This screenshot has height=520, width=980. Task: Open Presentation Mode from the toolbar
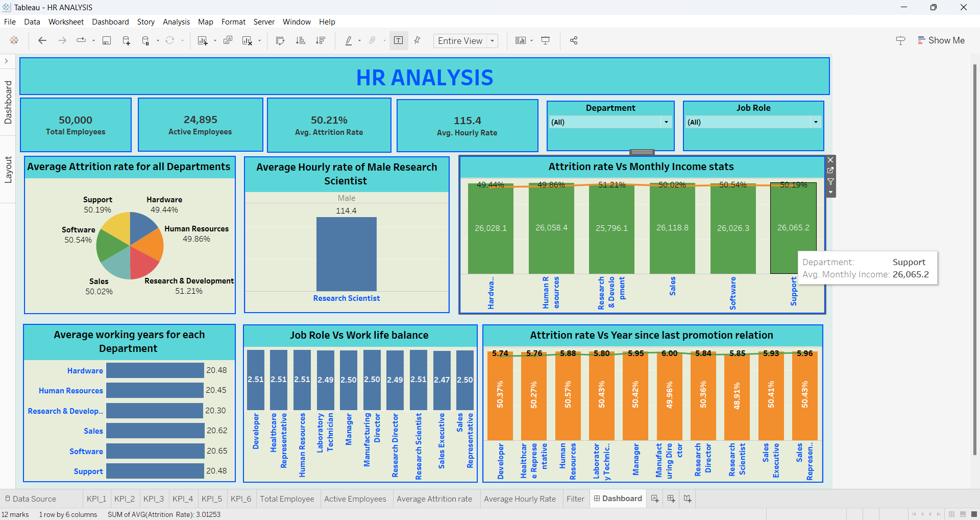click(x=546, y=41)
